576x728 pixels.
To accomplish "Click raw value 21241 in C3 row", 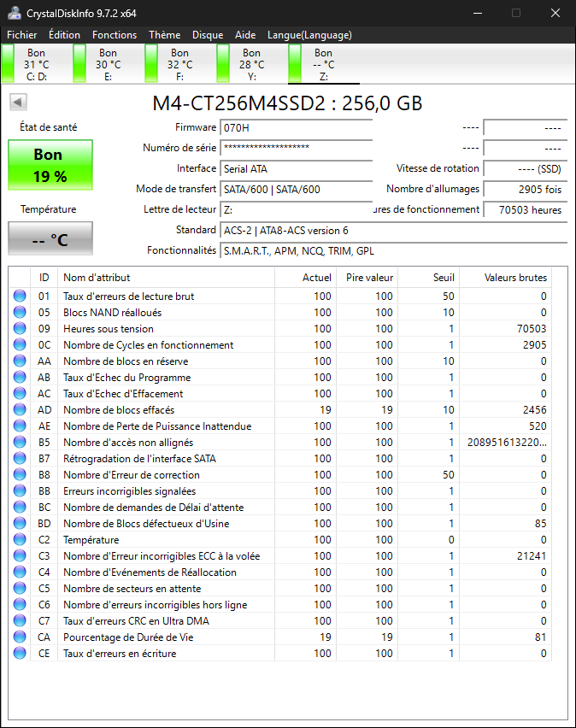I will (532, 555).
